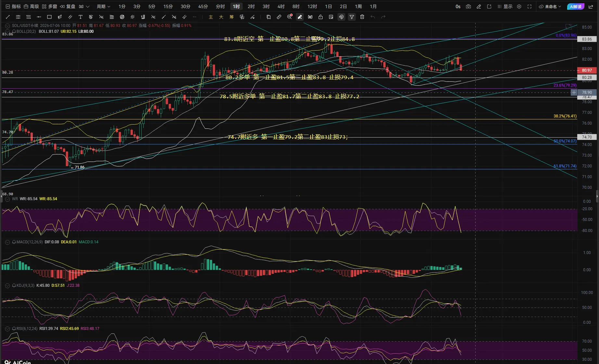Open the 高级 advanced menu

coord(32,6)
